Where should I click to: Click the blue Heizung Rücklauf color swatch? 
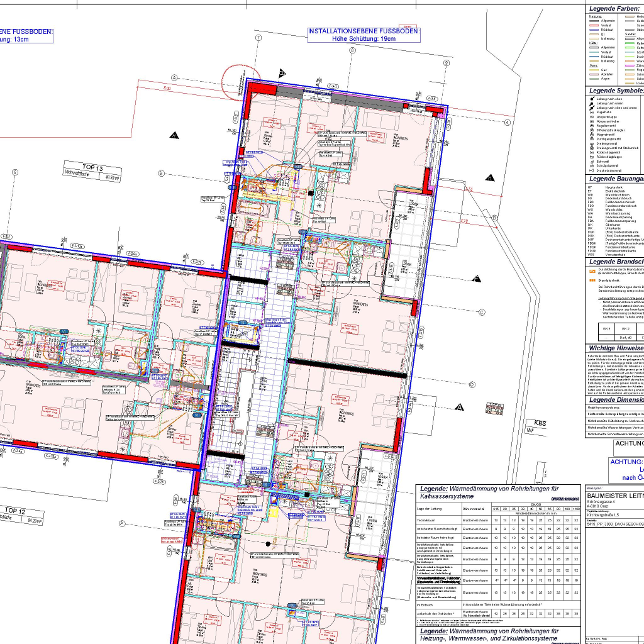592,30
